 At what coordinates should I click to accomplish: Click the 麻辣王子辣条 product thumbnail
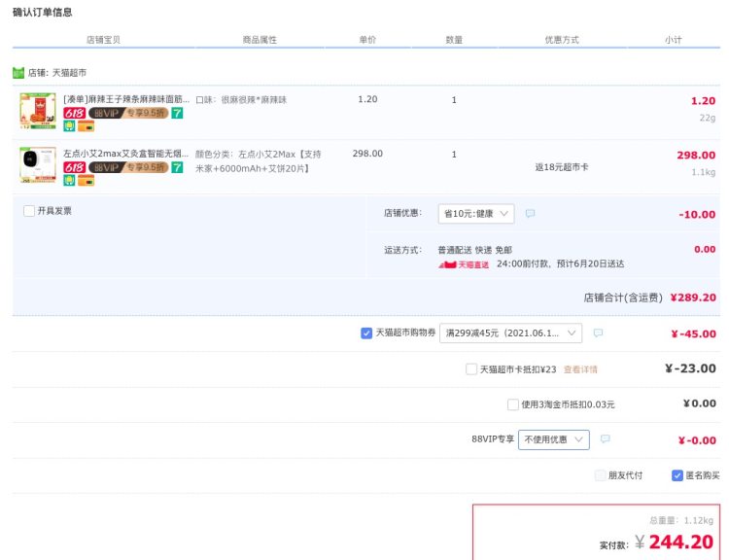coord(38,111)
